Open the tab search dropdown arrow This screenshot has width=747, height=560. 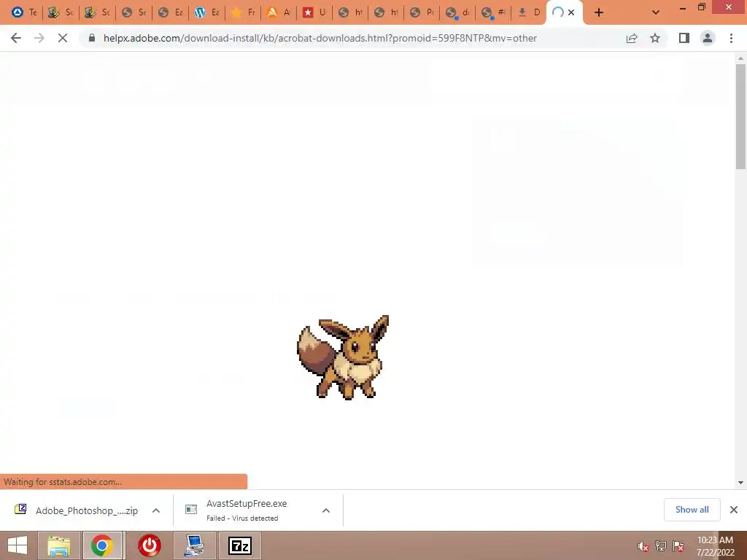656,12
